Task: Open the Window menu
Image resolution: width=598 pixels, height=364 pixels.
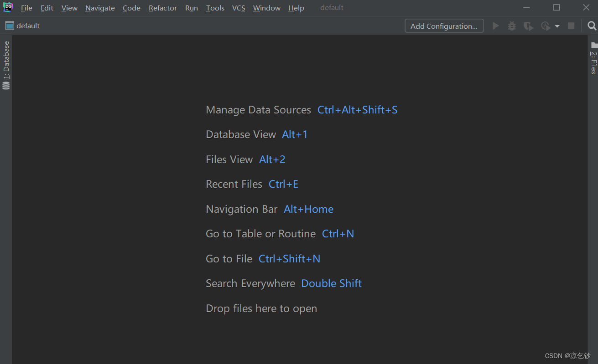Action: 267,8
